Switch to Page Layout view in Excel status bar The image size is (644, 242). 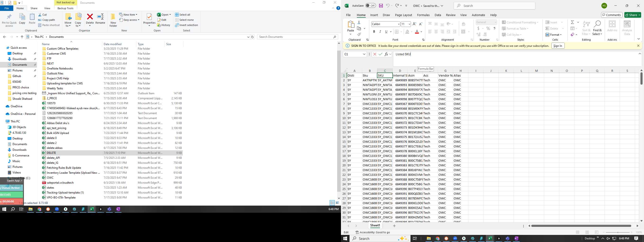pyautogui.click(x=587, y=232)
